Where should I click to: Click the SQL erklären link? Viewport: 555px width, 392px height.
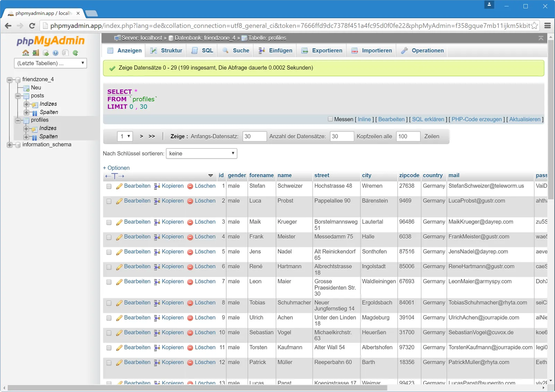(x=428, y=119)
